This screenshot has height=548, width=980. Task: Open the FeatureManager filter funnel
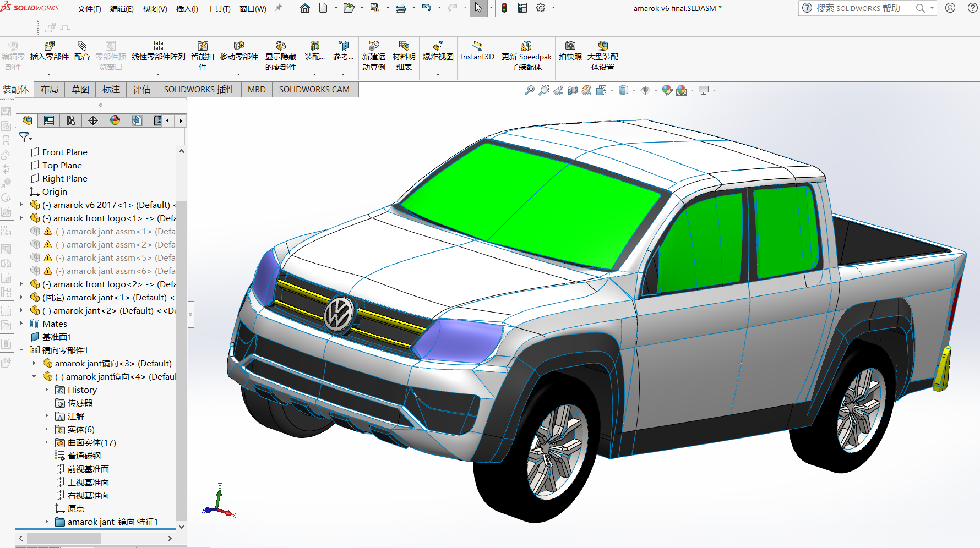click(24, 136)
